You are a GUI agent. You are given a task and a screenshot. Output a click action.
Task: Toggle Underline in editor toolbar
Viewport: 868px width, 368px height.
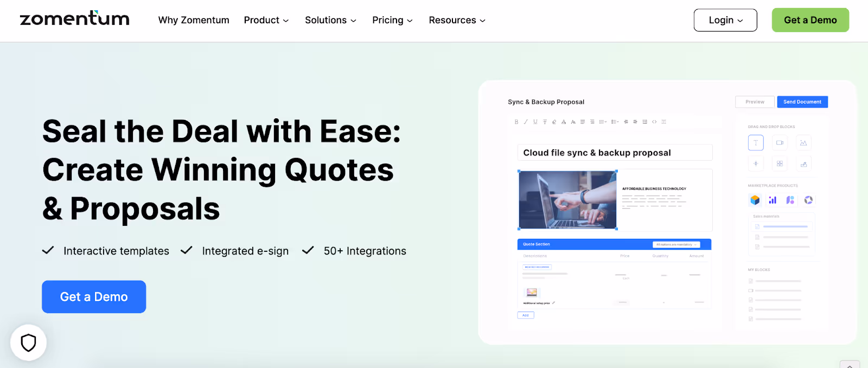[535, 122]
